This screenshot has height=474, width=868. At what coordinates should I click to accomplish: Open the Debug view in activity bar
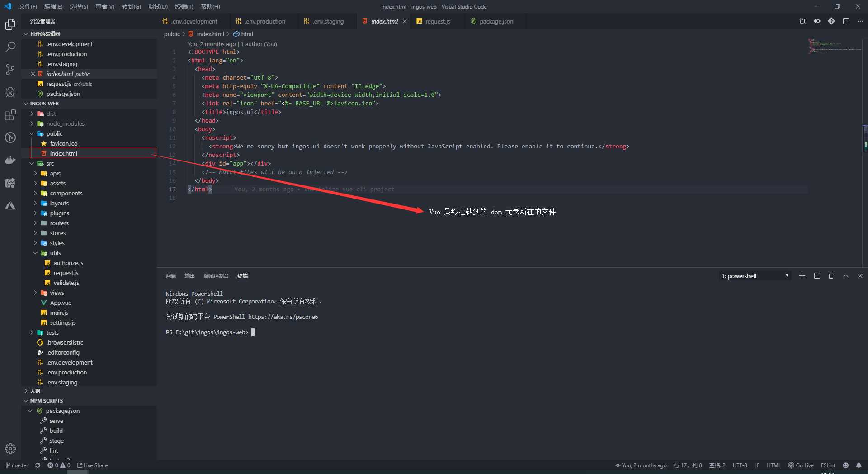pos(10,92)
